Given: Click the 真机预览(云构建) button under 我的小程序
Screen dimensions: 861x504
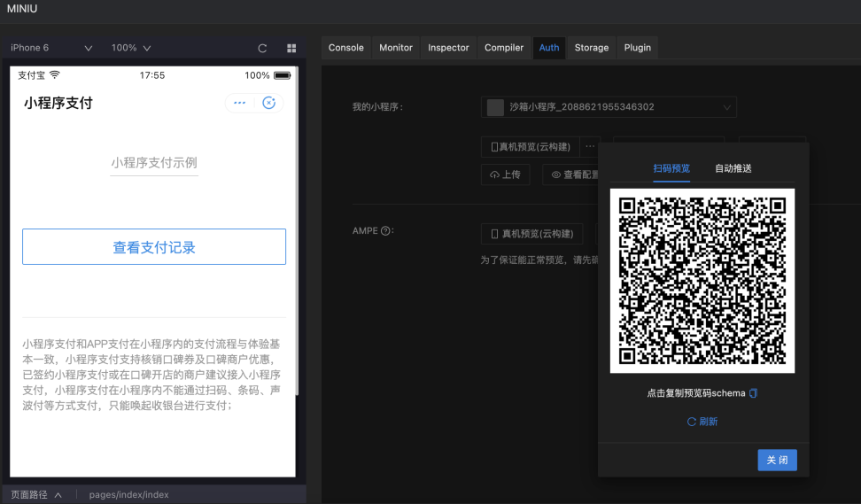Looking at the screenshot, I should (531, 146).
